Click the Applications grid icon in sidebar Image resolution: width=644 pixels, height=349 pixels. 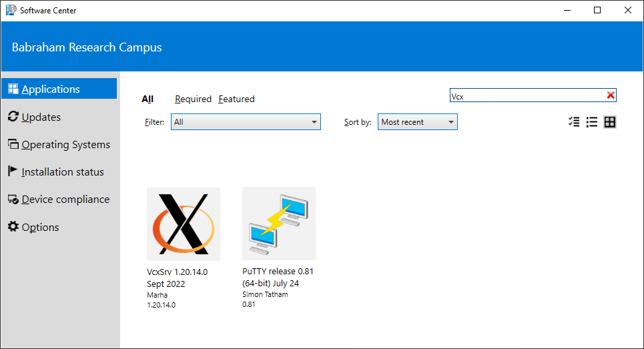pos(13,89)
